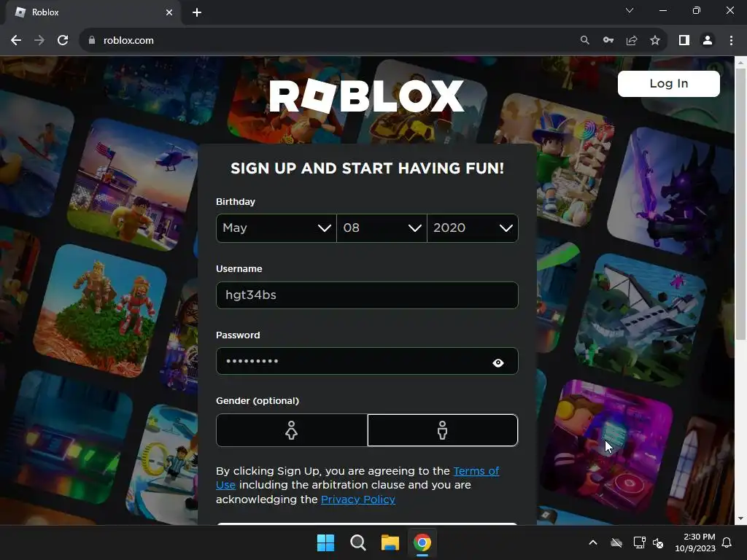Select the female gender option
This screenshot has height=560, width=747.
click(292, 430)
